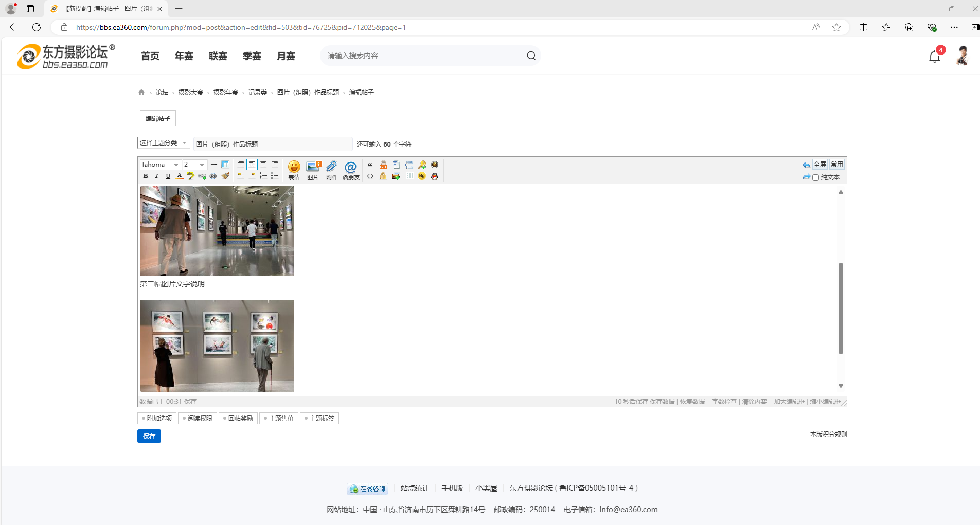Click the undo arrow icon
980x525 pixels.
(x=806, y=165)
